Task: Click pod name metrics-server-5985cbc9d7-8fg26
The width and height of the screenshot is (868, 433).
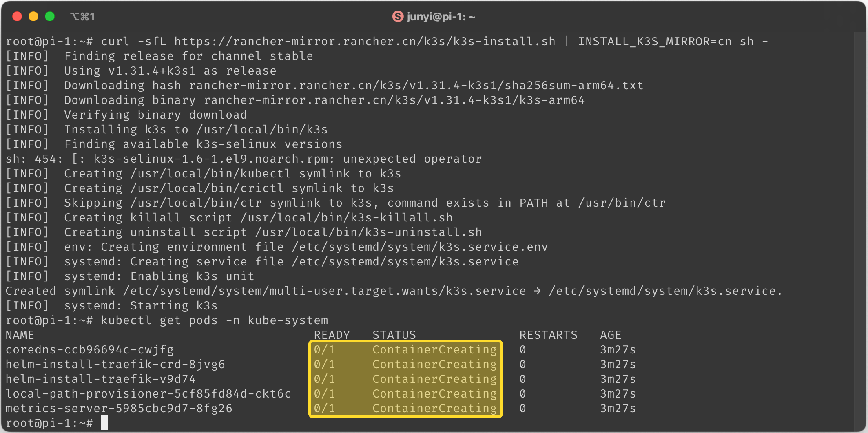Action: [x=119, y=409]
